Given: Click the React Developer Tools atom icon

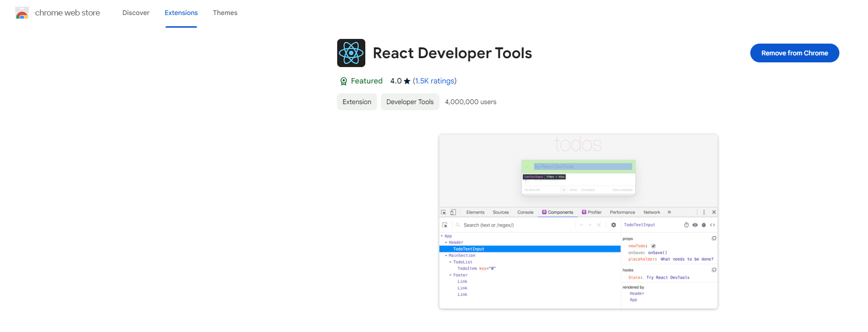Looking at the screenshot, I should pyautogui.click(x=351, y=53).
